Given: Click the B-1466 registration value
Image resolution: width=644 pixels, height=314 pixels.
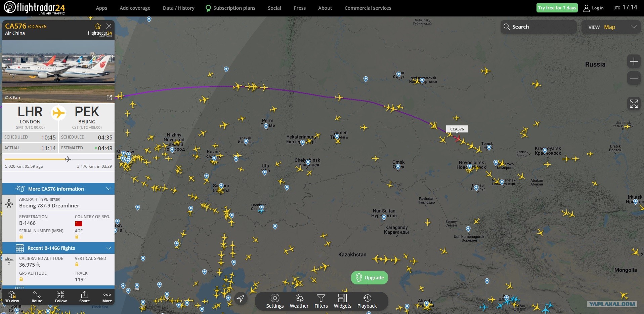Looking at the screenshot, I should point(27,223).
